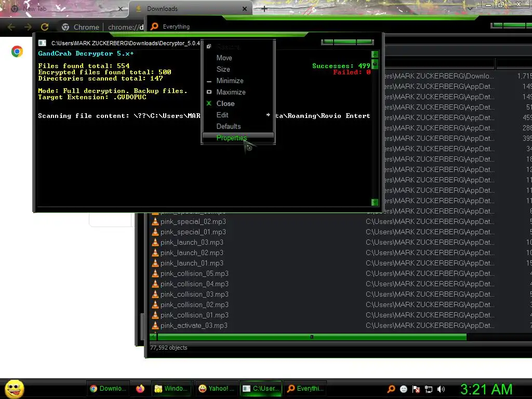Screen dimensions: 532x399
Task: Select Close in the console system menu
Action: pyautogui.click(x=225, y=103)
